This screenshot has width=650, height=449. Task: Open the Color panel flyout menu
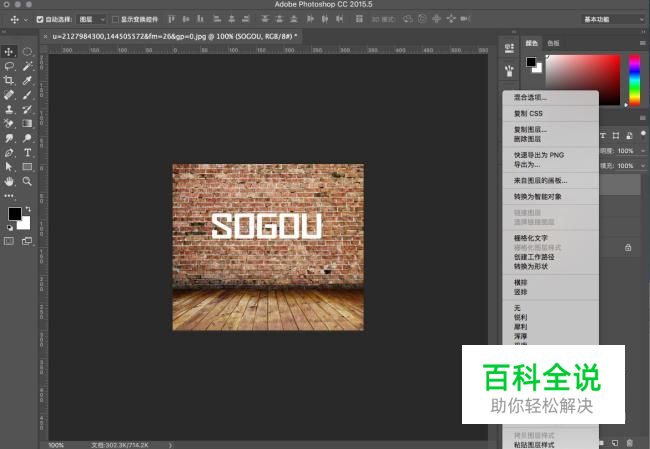tap(643, 43)
